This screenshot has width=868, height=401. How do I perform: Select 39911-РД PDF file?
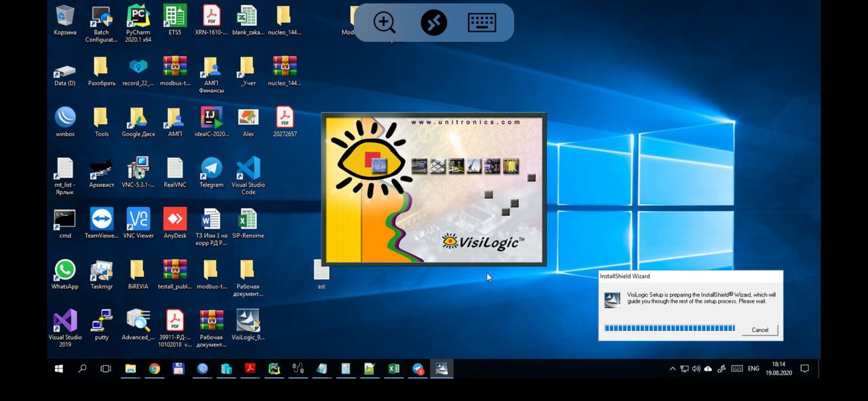175,328
